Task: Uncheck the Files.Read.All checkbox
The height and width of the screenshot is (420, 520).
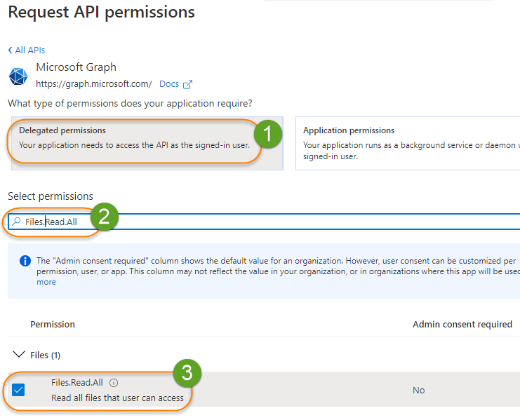Action: coord(18,390)
